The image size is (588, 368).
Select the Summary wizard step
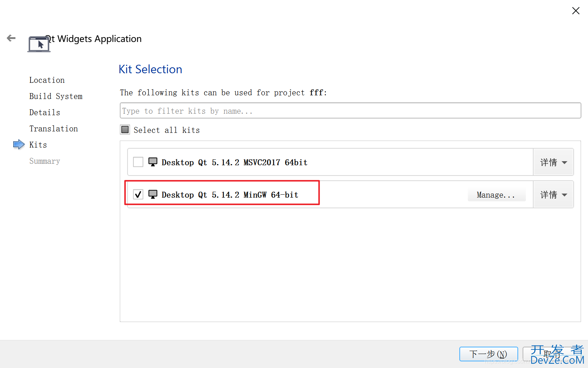pyautogui.click(x=45, y=161)
